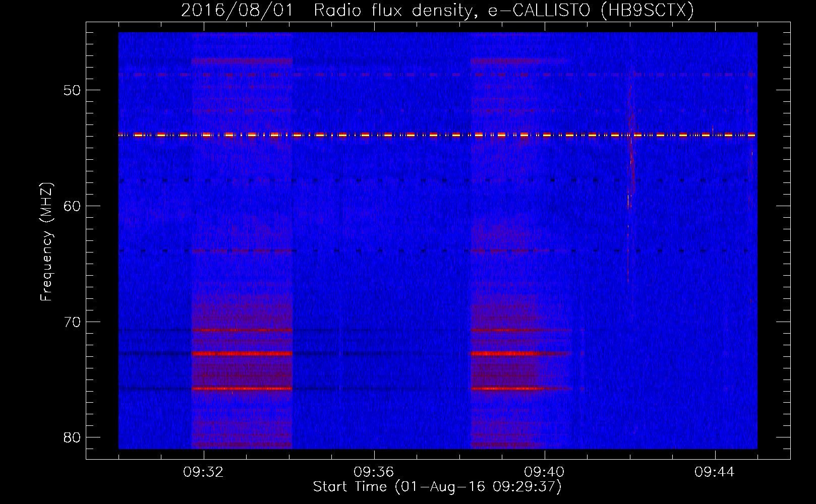Click the 70 frequency tick label
This screenshot has height=504, width=816.
[72, 322]
